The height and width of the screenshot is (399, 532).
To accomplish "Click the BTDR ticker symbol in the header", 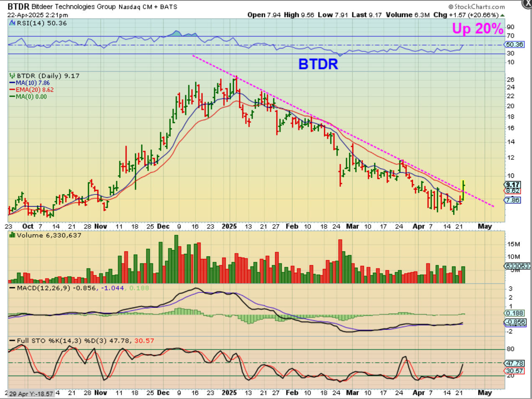I will coord(18,7).
